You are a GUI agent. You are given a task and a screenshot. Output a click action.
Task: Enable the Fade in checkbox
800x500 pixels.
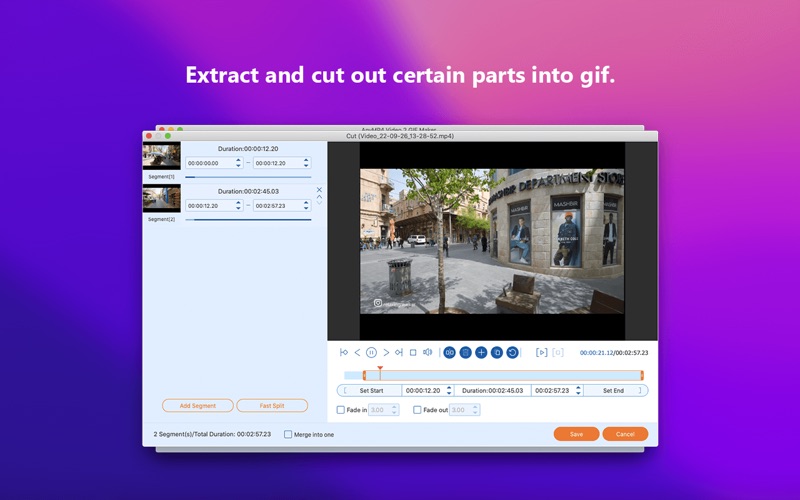tap(341, 410)
